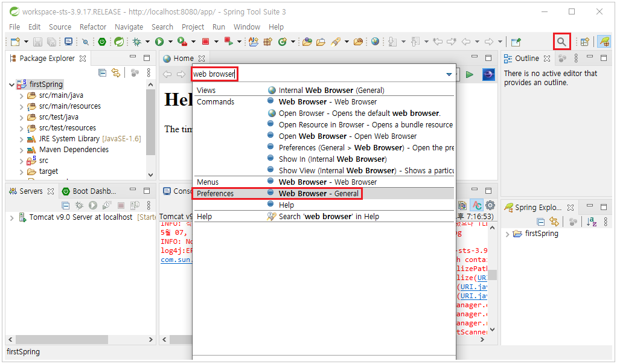Collapse the firstSpring project node
This screenshot has width=617, height=364.
tap(12, 85)
